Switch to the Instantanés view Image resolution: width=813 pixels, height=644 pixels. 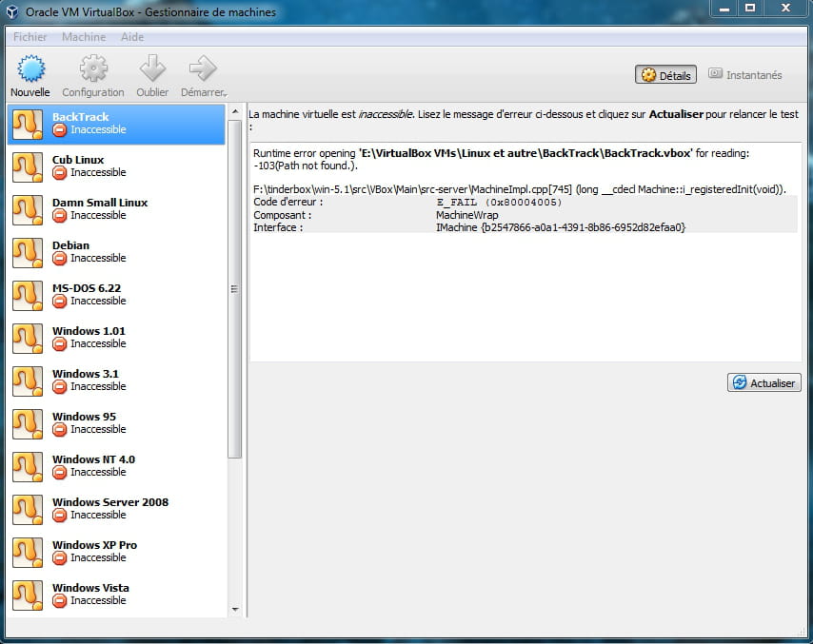point(745,75)
